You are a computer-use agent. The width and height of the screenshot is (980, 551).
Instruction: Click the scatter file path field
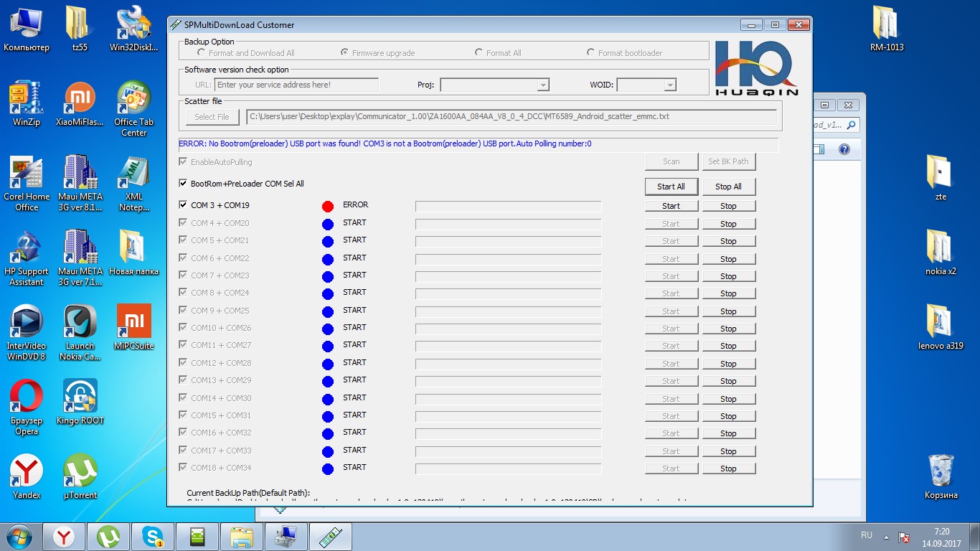[511, 116]
